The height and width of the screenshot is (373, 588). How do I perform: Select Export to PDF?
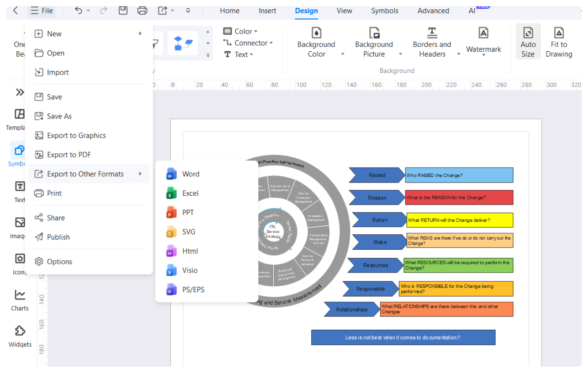[89, 155]
